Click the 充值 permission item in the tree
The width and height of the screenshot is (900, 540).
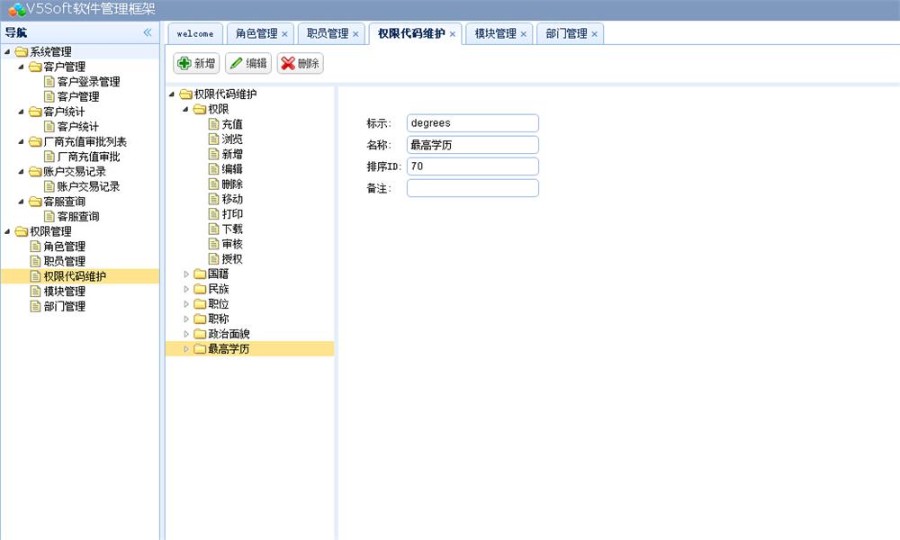[231, 124]
